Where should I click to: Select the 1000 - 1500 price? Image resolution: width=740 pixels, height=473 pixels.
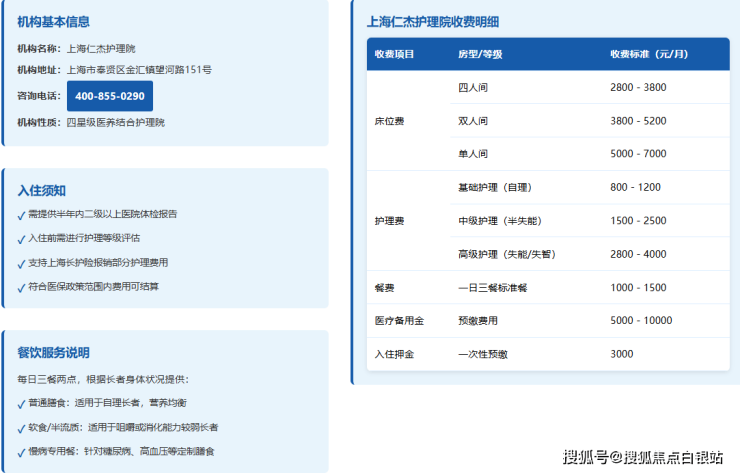point(638,287)
